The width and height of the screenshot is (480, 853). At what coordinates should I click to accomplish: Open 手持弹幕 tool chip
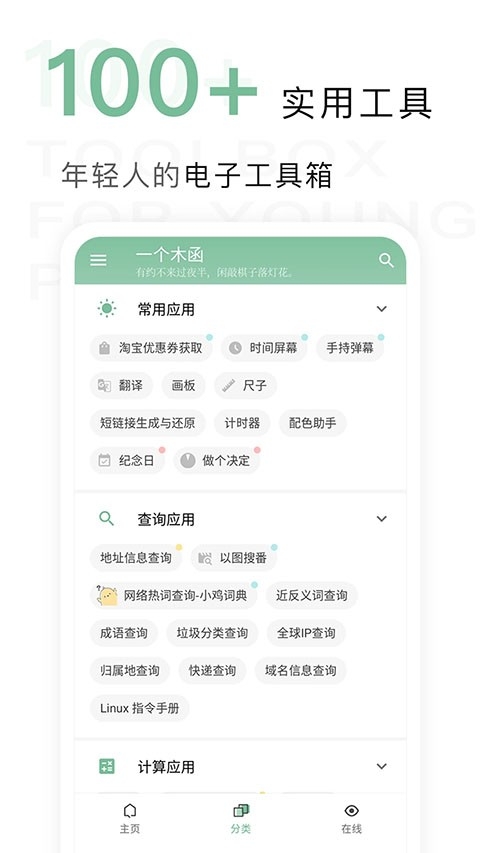[350, 348]
